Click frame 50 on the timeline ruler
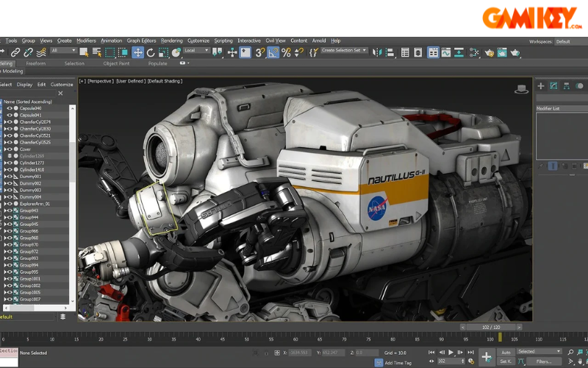Viewport: 588px width, 368px height. coord(247,338)
